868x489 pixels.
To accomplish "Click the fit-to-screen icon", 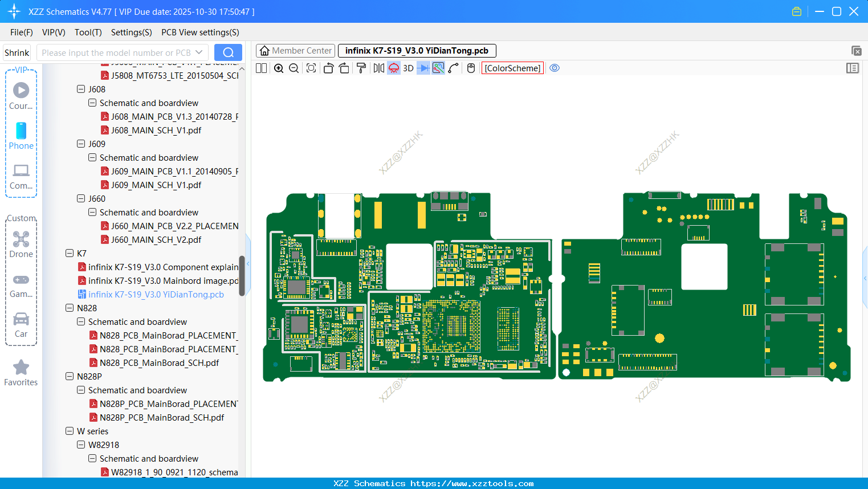I will 311,68.
